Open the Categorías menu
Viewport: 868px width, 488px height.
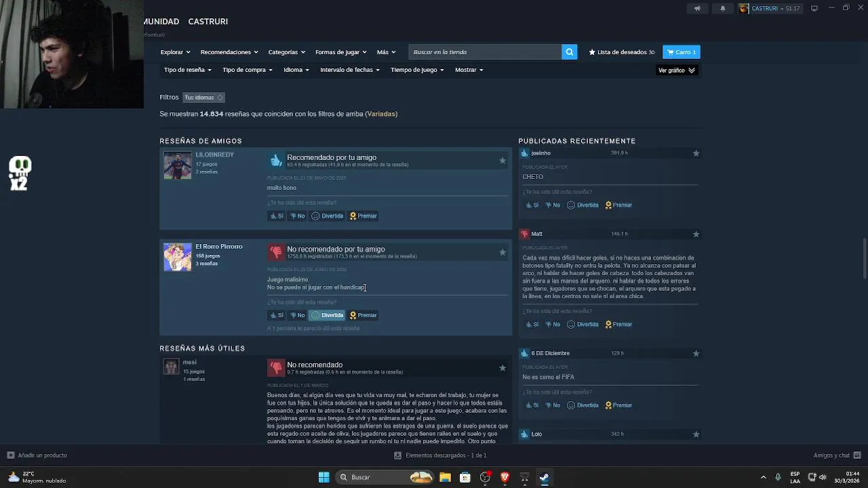[x=286, y=52]
